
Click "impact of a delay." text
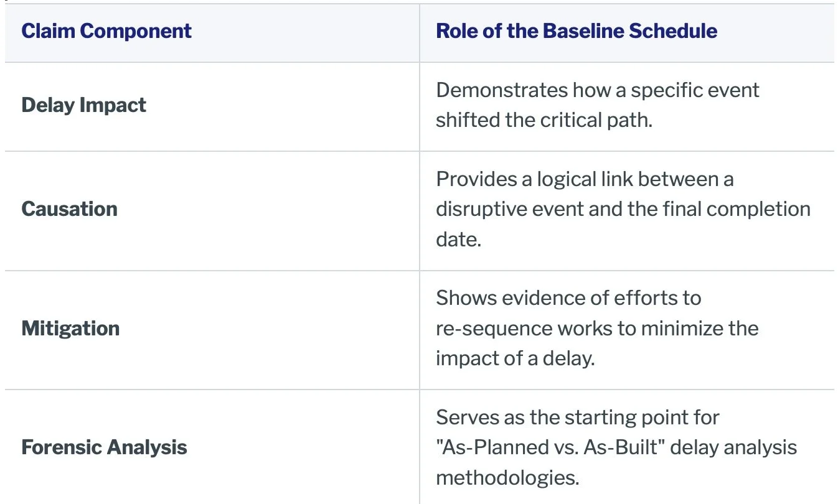click(516, 358)
